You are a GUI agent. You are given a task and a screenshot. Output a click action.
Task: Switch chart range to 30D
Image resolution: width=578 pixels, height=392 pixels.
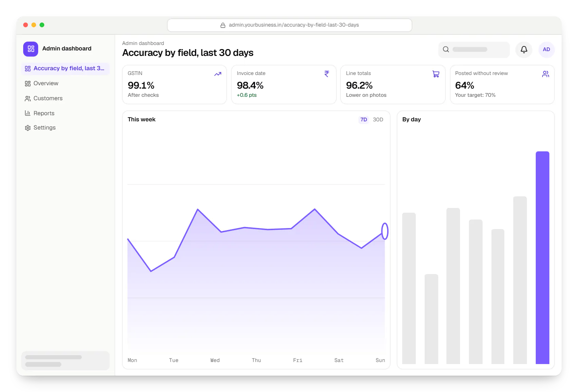[378, 120]
